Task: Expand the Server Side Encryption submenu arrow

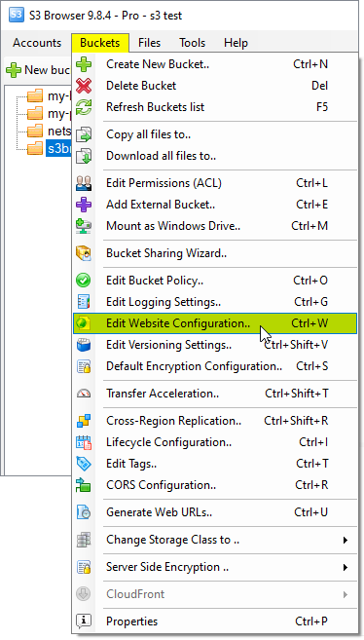Action: point(346,567)
